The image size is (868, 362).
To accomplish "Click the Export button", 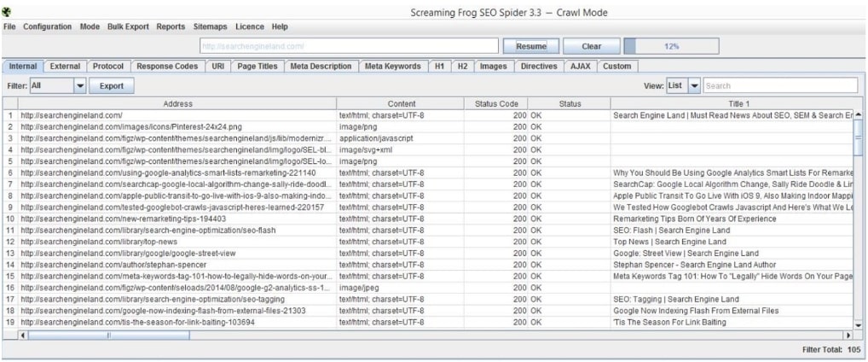I will [x=111, y=86].
